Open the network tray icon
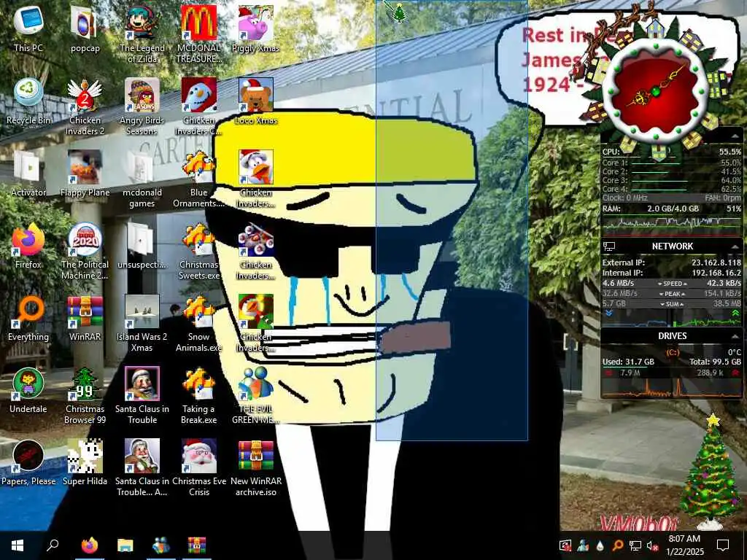The image size is (747, 560). (635, 545)
